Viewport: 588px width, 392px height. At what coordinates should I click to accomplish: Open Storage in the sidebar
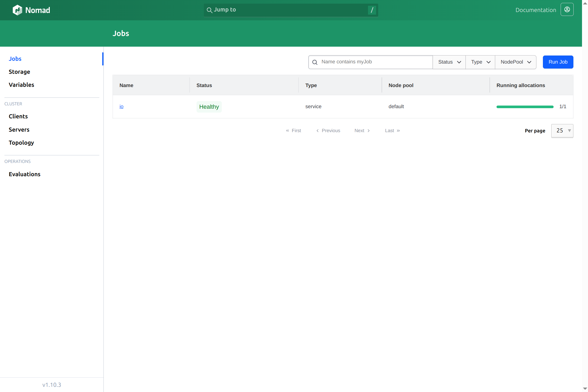(x=19, y=72)
